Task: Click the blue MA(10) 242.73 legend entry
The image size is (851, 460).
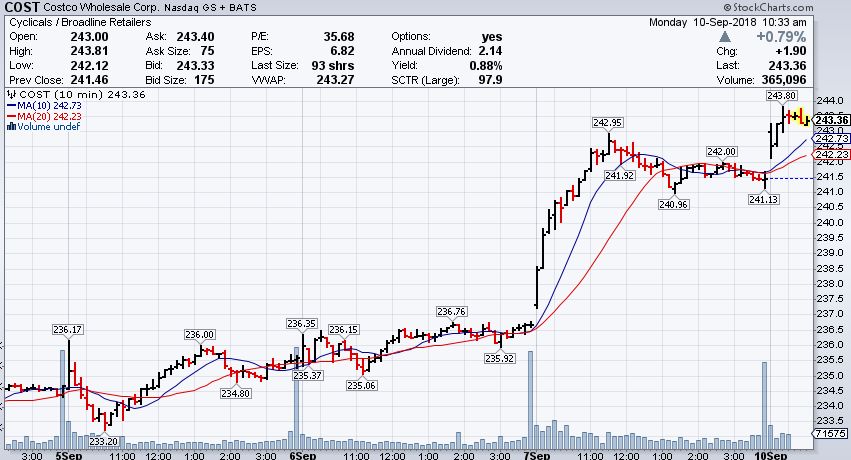Action: click(44, 105)
